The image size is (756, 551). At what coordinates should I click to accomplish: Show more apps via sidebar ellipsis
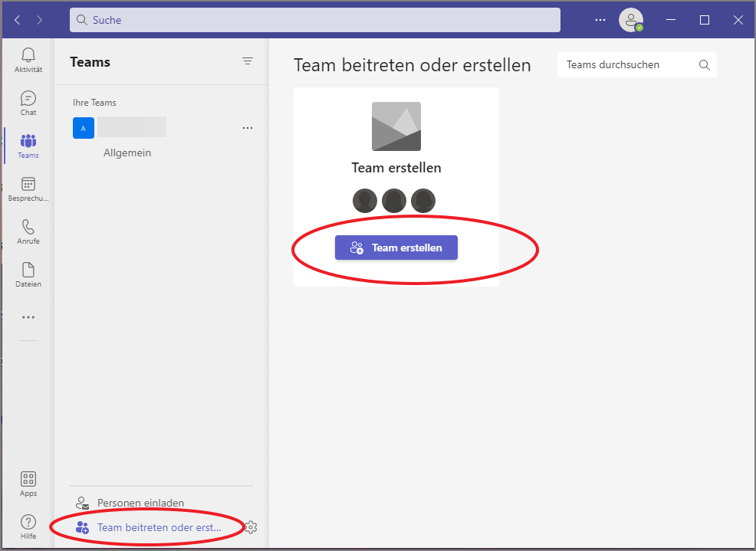(x=28, y=317)
